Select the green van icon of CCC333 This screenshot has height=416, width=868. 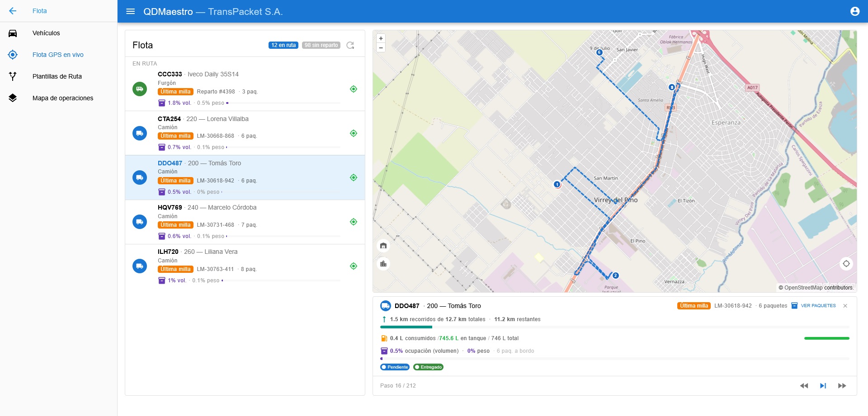(140, 89)
